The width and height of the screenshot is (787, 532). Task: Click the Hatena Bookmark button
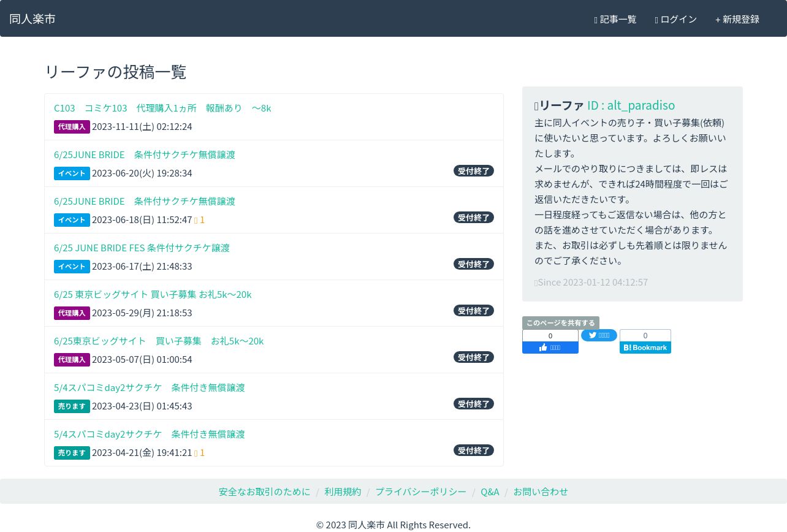645,348
